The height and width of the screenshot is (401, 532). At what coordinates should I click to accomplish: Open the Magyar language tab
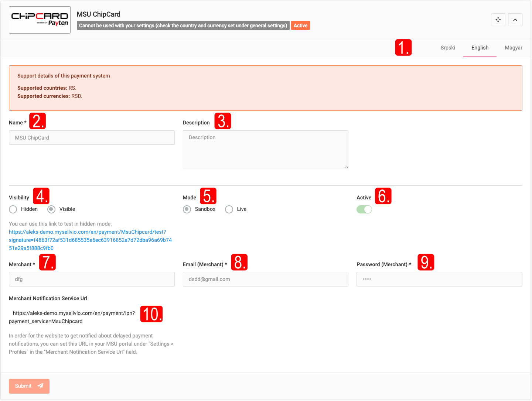pos(513,48)
